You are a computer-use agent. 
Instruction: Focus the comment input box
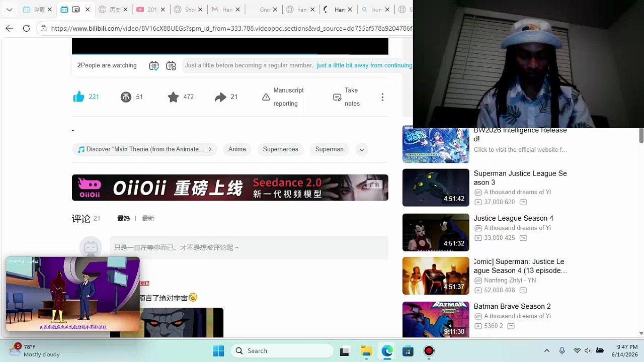click(x=249, y=247)
